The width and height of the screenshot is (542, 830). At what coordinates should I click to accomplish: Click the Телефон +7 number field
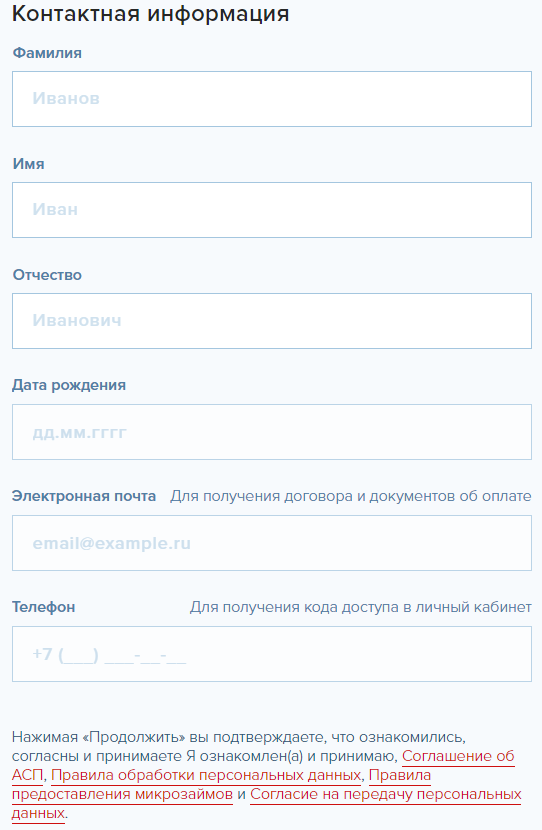pos(272,654)
